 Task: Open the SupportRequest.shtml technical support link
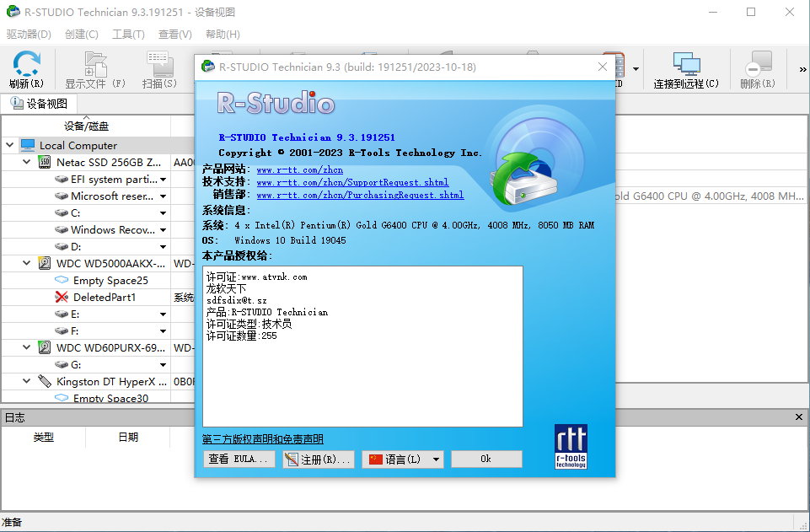point(352,182)
